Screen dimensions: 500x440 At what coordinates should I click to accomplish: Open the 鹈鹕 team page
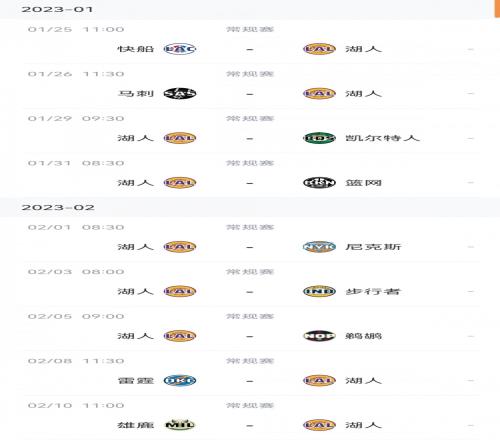(x=363, y=336)
